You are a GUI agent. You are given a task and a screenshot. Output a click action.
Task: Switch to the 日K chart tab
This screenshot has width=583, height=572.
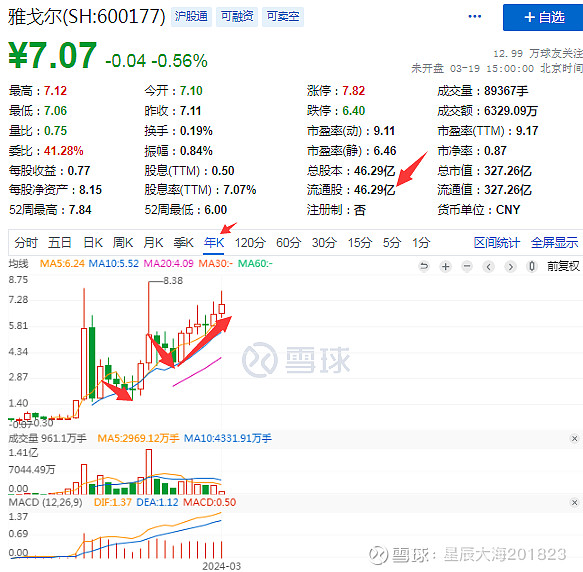[x=93, y=243]
